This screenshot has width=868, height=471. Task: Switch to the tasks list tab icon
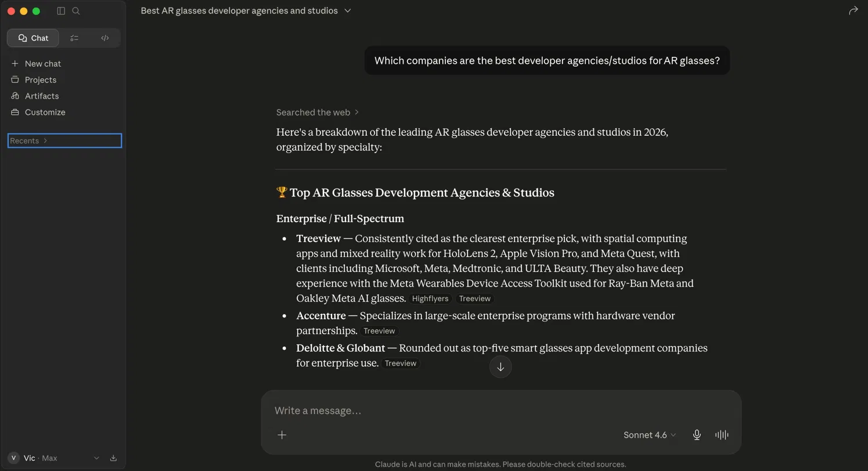[74, 38]
